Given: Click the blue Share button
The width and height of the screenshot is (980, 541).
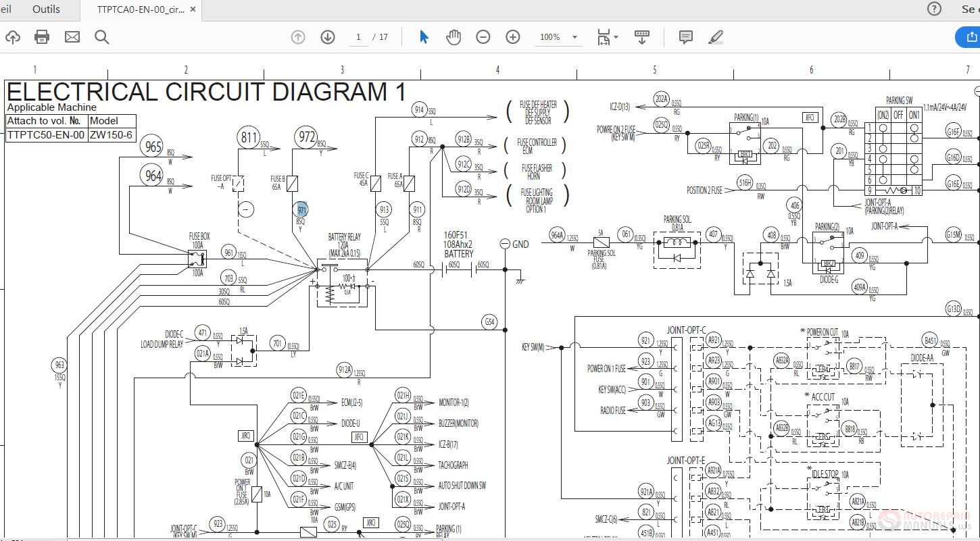Looking at the screenshot, I should (x=971, y=37).
